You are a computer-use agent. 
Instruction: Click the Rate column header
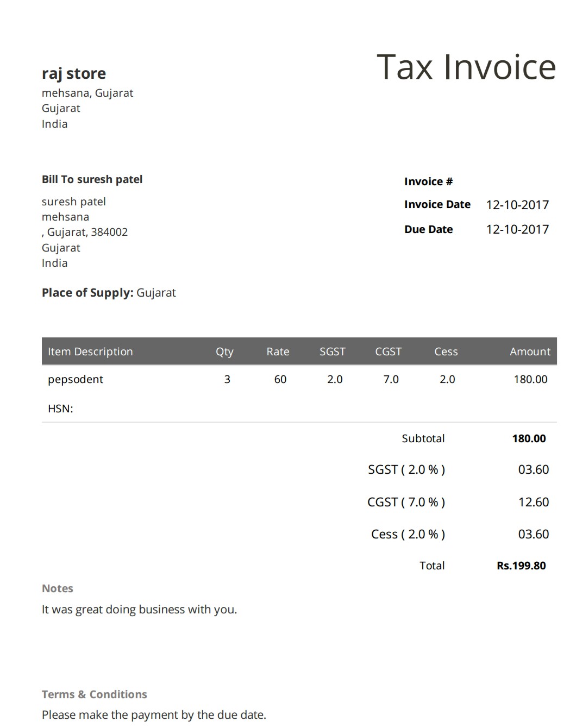point(278,352)
